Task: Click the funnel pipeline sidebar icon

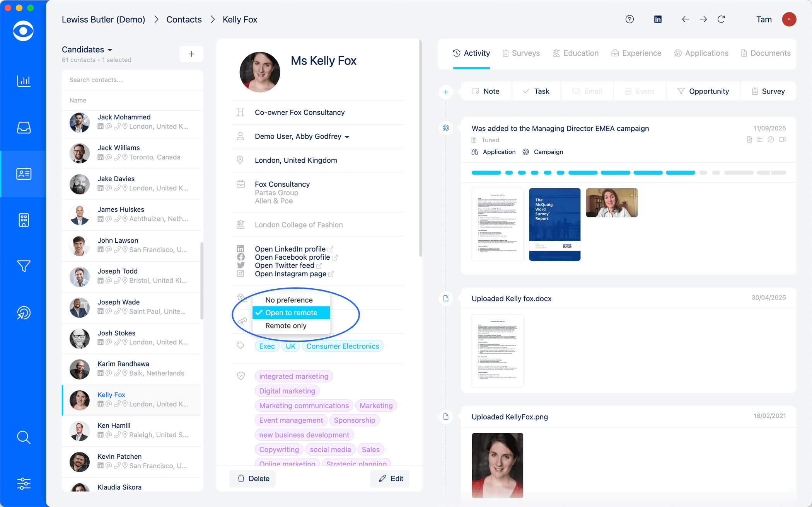Action: tap(24, 266)
